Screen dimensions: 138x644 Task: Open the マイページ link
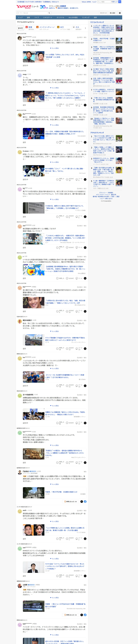point(103,13)
